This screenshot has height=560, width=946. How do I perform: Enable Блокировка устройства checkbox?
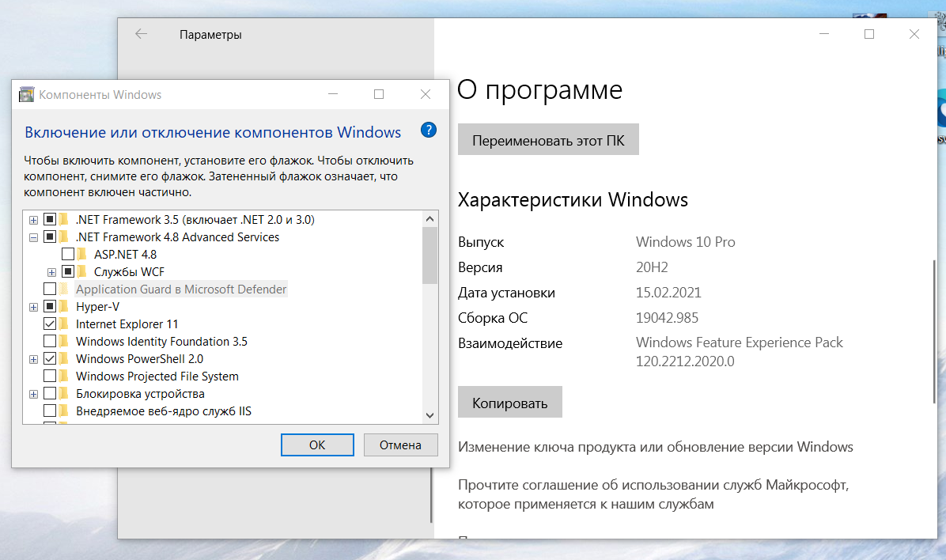(x=50, y=393)
